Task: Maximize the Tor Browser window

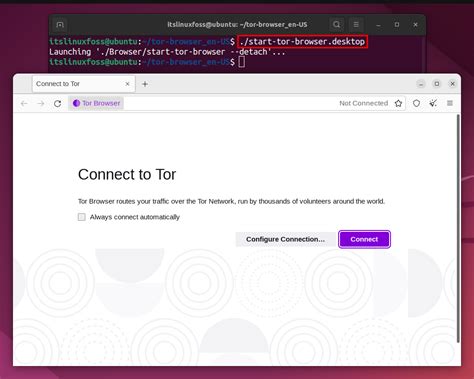Action: pos(437,84)
